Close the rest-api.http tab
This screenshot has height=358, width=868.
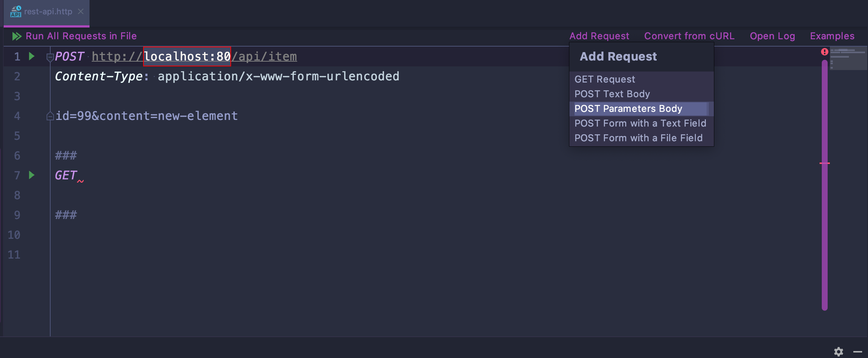click(81, 12)
